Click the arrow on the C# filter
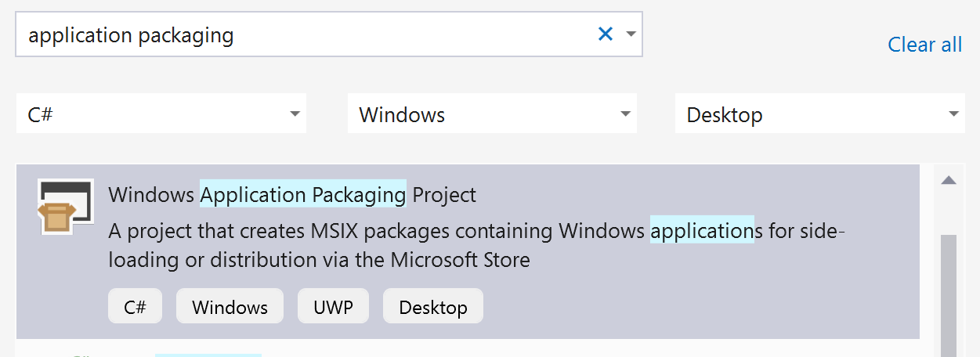Screen dimensions: 980x357 coord(295,114)
